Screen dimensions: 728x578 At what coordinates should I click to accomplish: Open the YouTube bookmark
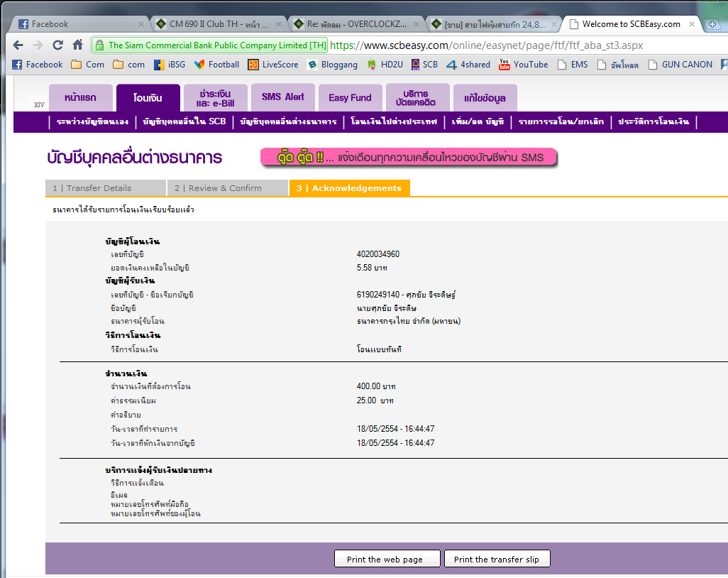(523, 65)
